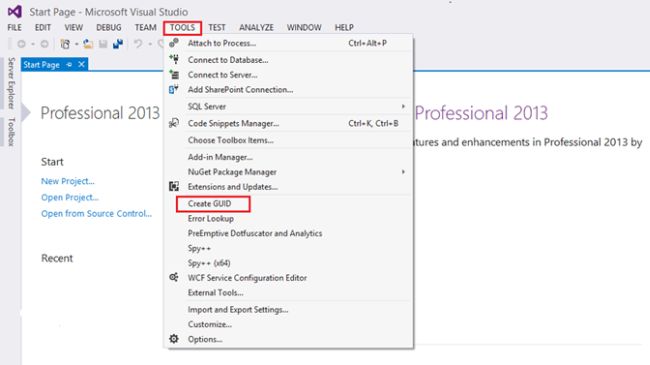The height and width of the screenshot is (365, 650).
Task: Open the New Project... link
Action: [68, 181]
